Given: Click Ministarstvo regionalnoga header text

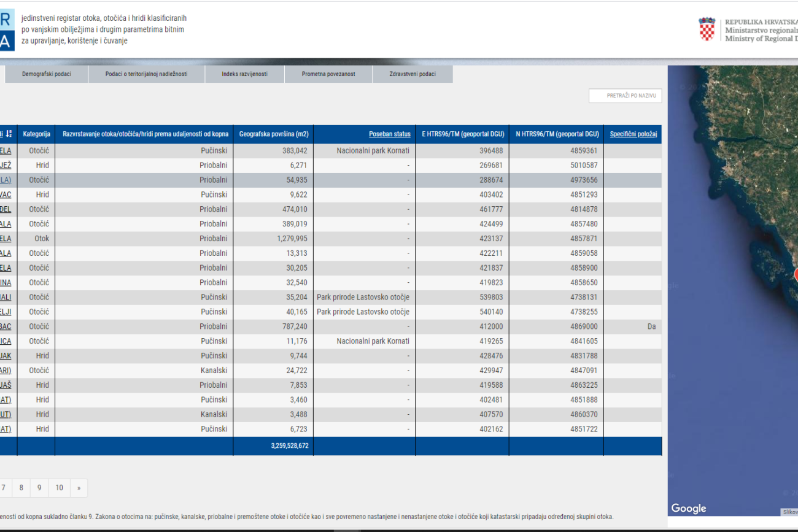Looking at the screenshot, I should click(x=761, y=29).
